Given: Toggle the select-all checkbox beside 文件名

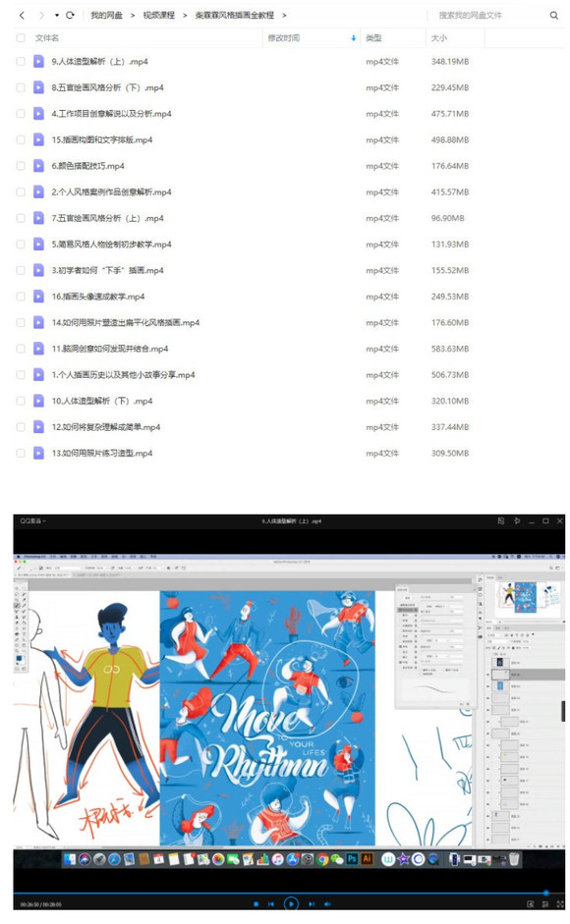Looking at the screenshot, I should click(x=21, y=37).
